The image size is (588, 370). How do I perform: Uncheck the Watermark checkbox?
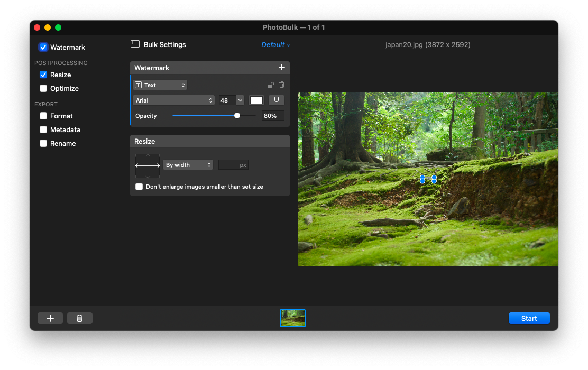[x=43, y=47]
